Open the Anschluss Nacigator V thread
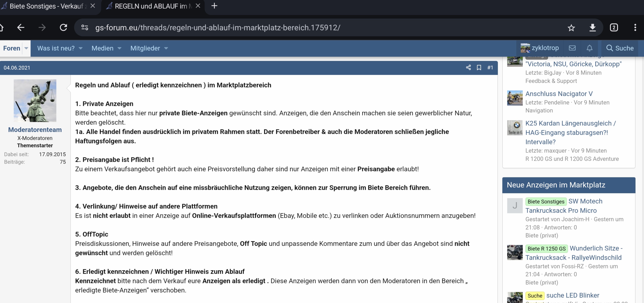Viewport: 644px width, 303px height. click(559, 94)
